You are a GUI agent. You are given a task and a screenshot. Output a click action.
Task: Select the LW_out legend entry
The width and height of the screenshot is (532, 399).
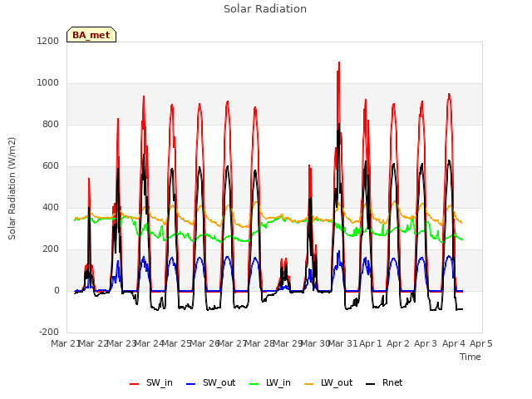(x=328, y=382)
